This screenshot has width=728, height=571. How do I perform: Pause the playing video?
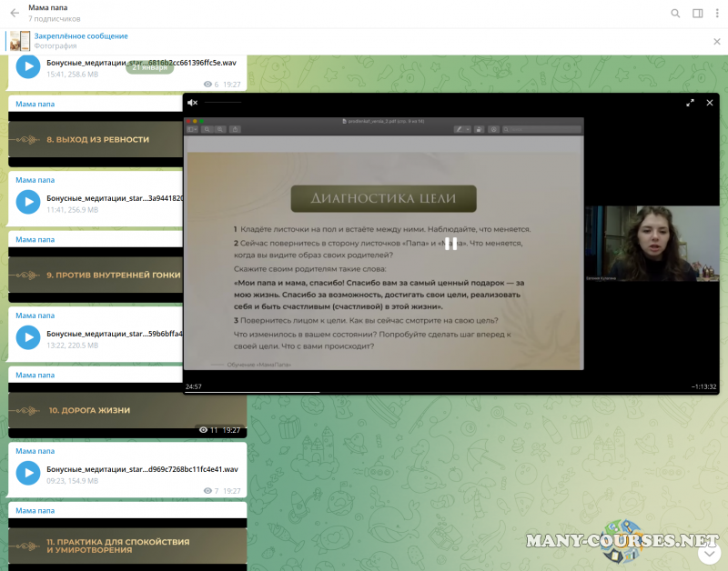[x=450, y=243]
